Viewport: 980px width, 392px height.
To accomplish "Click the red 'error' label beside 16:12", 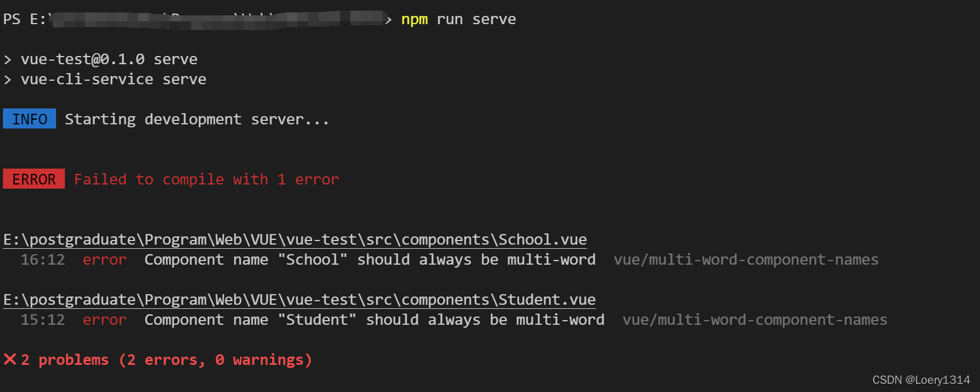I will tap(104, 260).
